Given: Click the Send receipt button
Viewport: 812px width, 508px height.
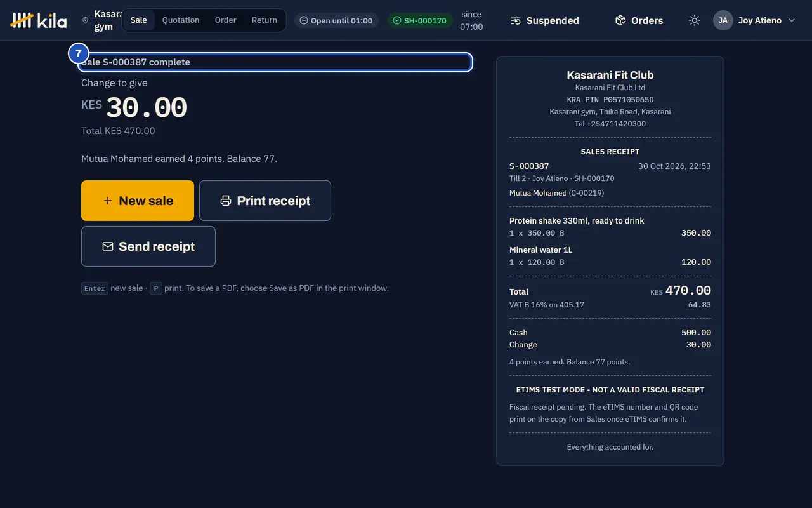Looking at the screenshot, I should click(x=148, y=246).
